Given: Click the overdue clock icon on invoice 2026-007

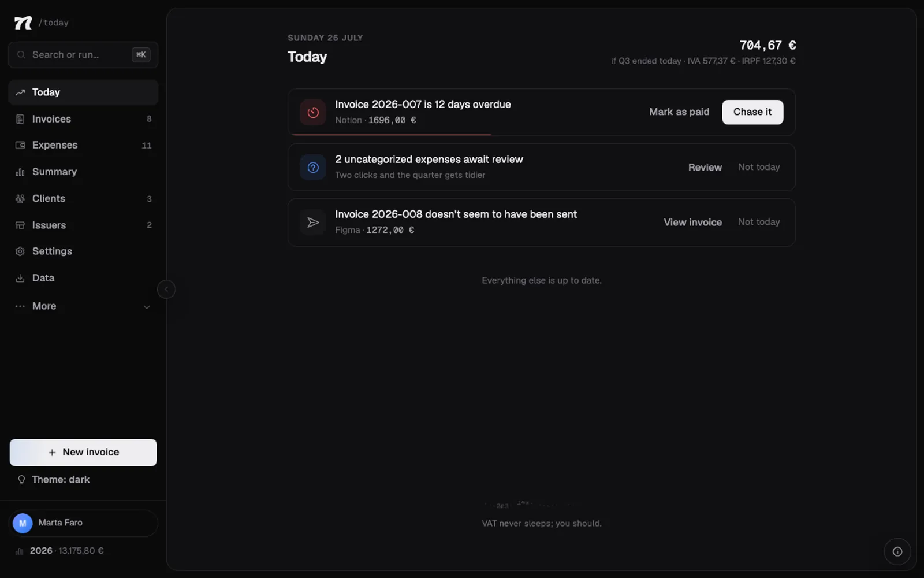Looking at the screenshot, I should click(x=313, y=112).
